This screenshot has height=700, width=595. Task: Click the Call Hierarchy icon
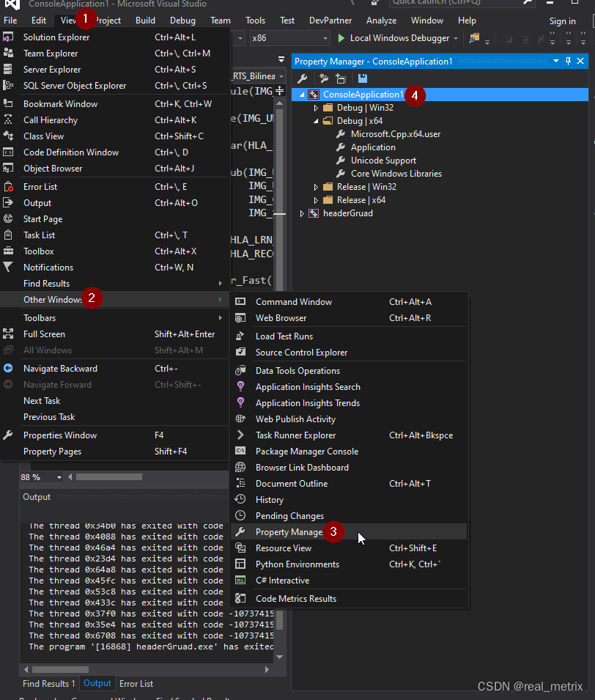coord(8,119)
